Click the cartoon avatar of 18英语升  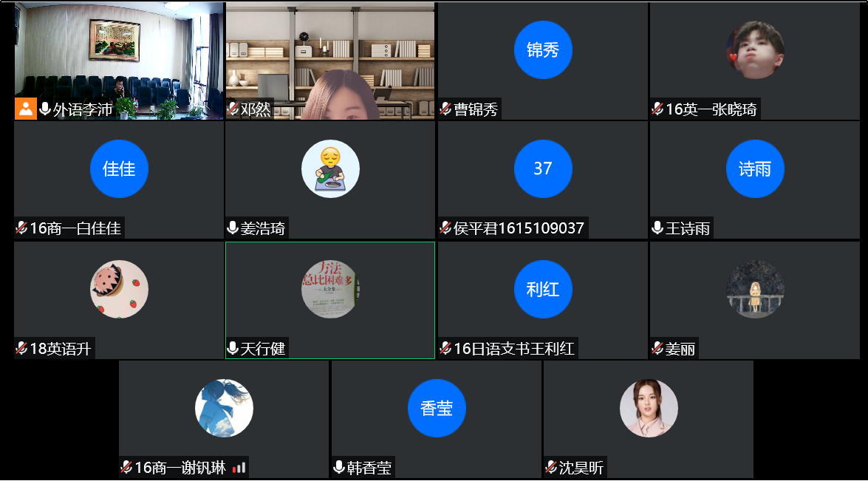coord(119,289)
